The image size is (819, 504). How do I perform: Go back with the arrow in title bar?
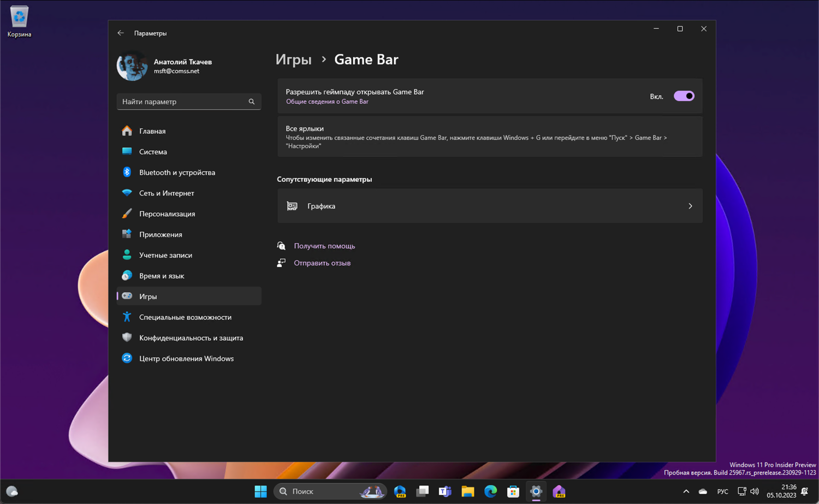(121, 33)
